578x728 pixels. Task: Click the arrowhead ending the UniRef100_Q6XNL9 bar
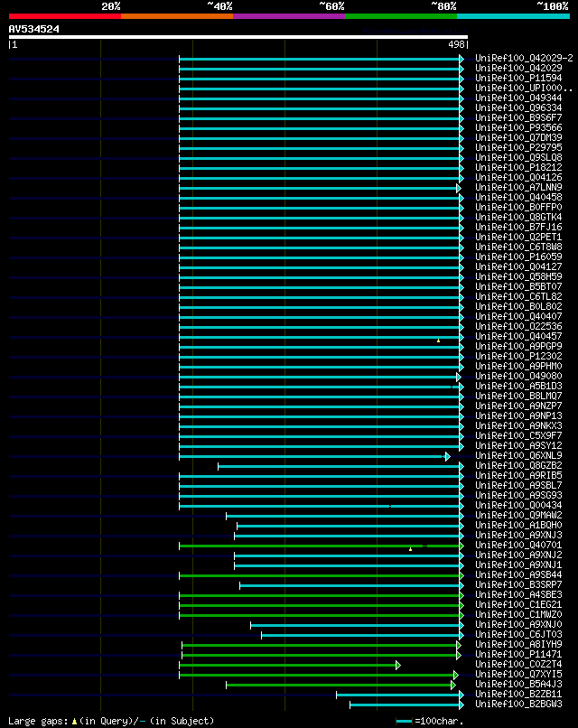tap(447, 457)
